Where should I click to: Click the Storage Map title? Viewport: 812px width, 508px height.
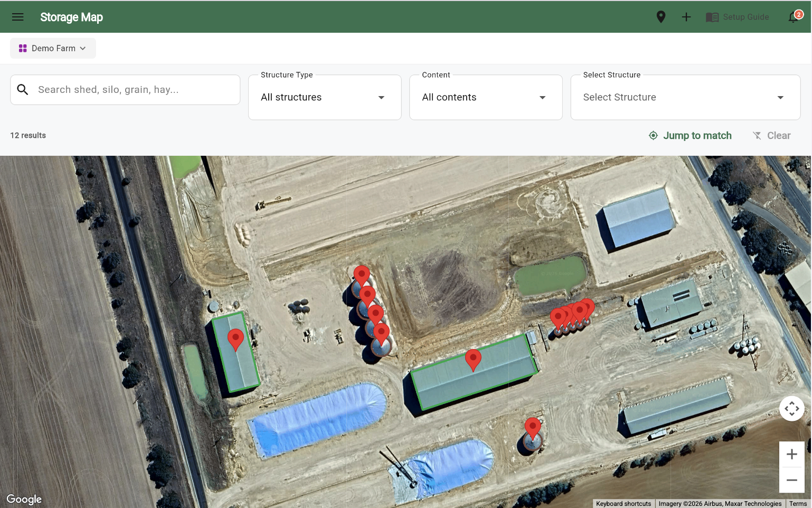(72, 17)
